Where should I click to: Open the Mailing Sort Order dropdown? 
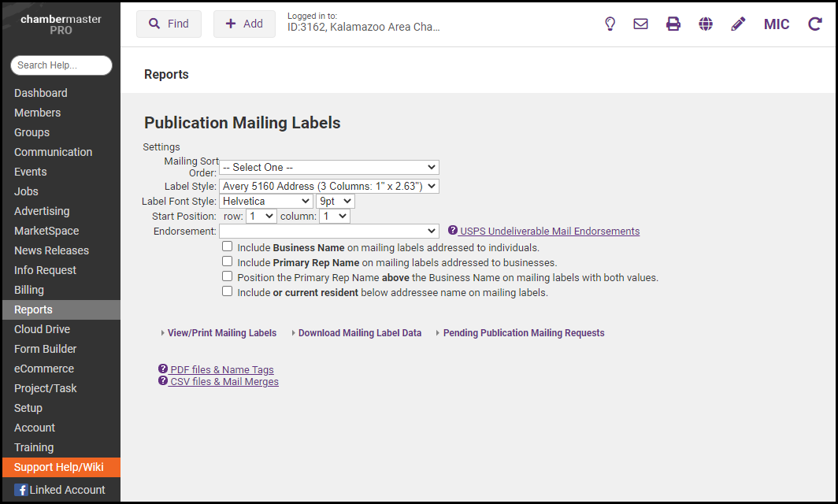[328, 167]
